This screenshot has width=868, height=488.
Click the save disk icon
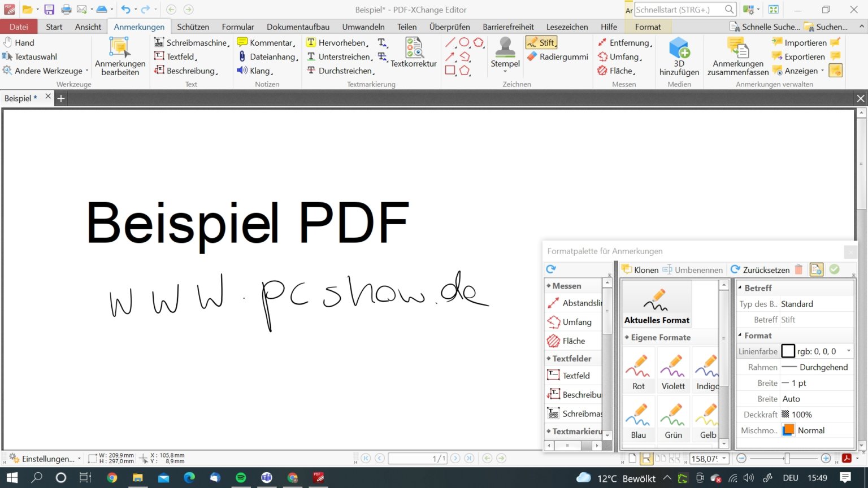49,10
